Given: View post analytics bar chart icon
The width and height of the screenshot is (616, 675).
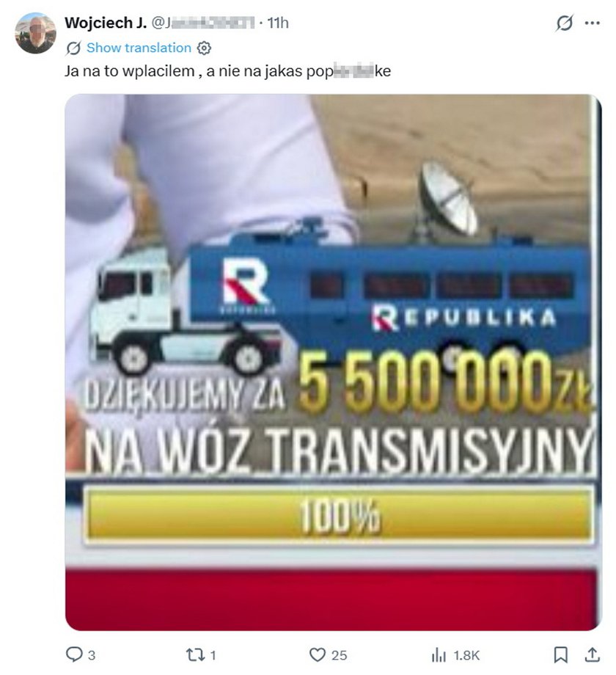Looking at the screenshot, I should pos(439,655).
